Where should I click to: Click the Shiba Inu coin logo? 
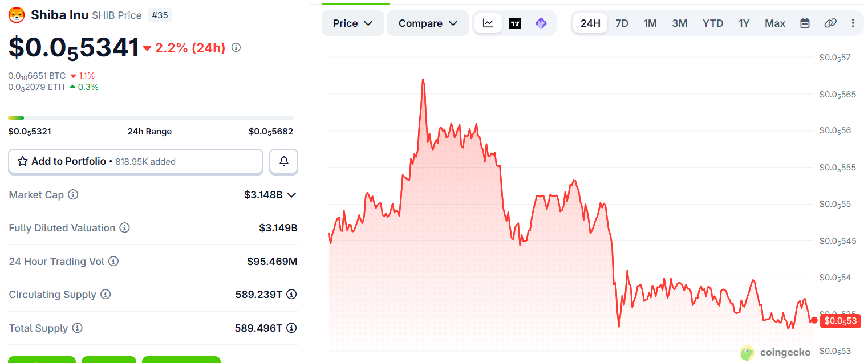[x=17, y=15]
